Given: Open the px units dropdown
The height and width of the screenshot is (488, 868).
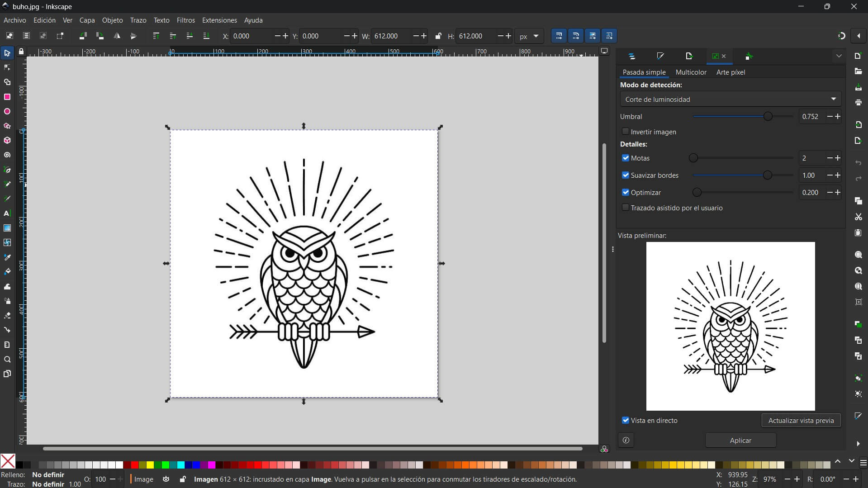Looking at the screenshot, I should coord(529,36).
